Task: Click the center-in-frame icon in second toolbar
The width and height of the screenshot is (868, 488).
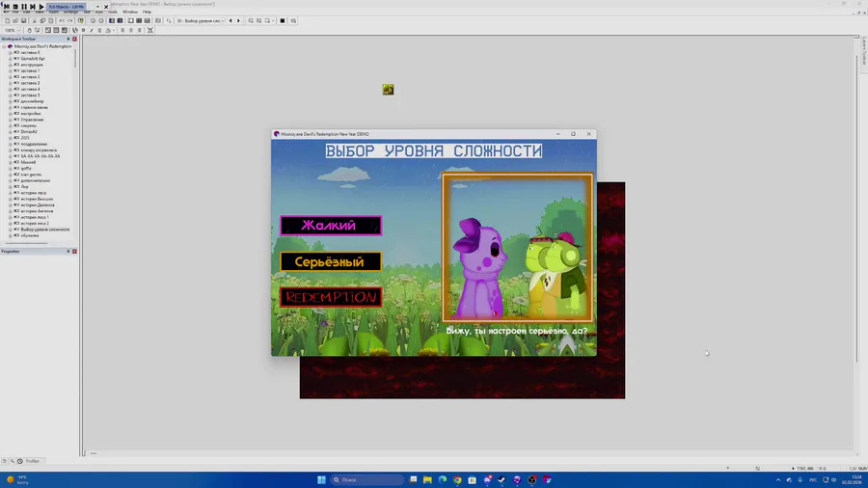Action: click(150, 31)
